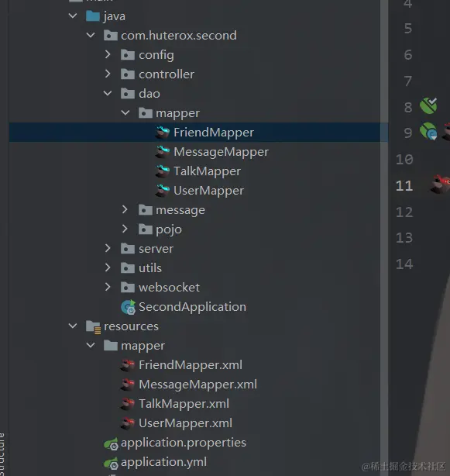Click the project tree vertical scrollbar
Viewport: 450px width, 476px height.
pyautogui.click(x=384, y=238)
